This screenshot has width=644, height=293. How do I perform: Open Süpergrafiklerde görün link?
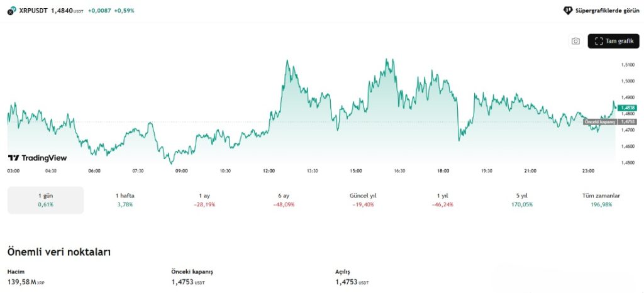click(x=606, y=11)
